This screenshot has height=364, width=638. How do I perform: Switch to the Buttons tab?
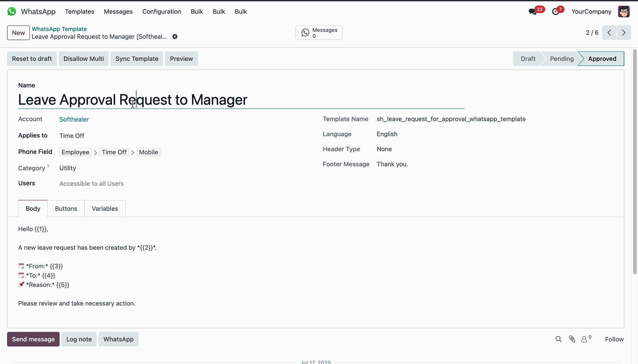pyautogui.click(x=66, y=209)
